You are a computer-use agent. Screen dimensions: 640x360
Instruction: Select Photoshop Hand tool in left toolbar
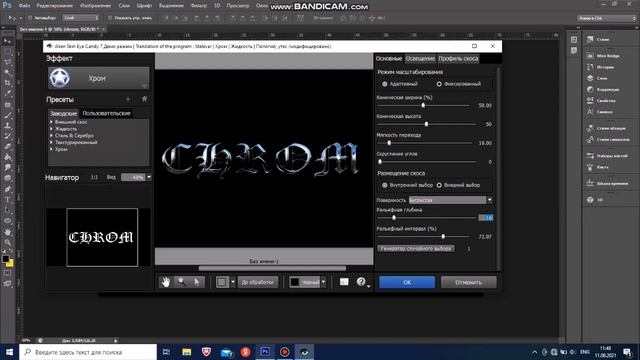[x=7, y=232]
